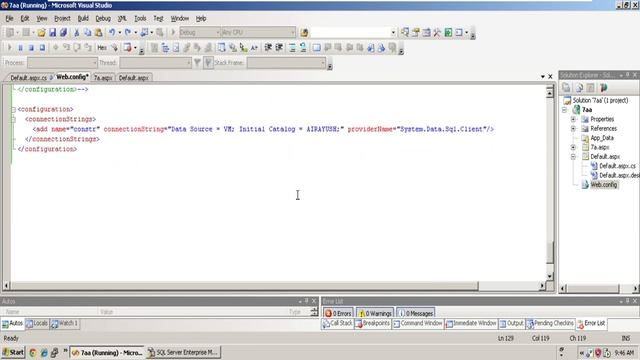Toggle auto-hide pin on Solution Explorer panel
Screen dimensions: 640x360
coord(627,75)
